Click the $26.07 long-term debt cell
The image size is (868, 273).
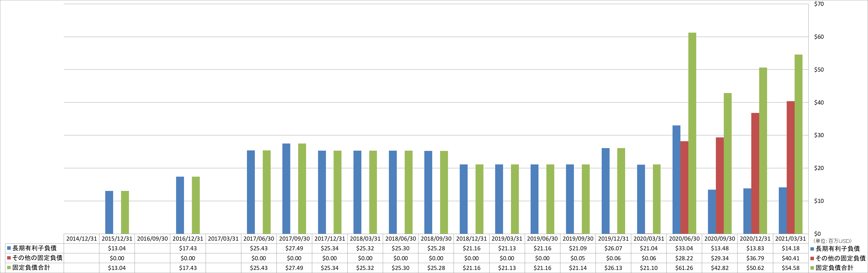tap(613, 248)
